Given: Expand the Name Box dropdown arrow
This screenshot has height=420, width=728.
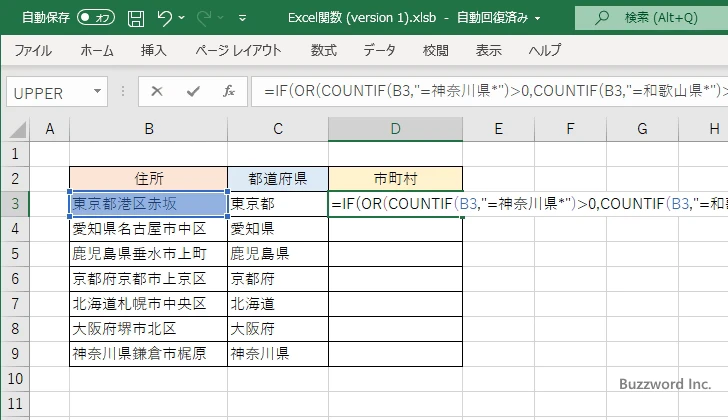Looking at the screenshot, I should tap(98, 91).
